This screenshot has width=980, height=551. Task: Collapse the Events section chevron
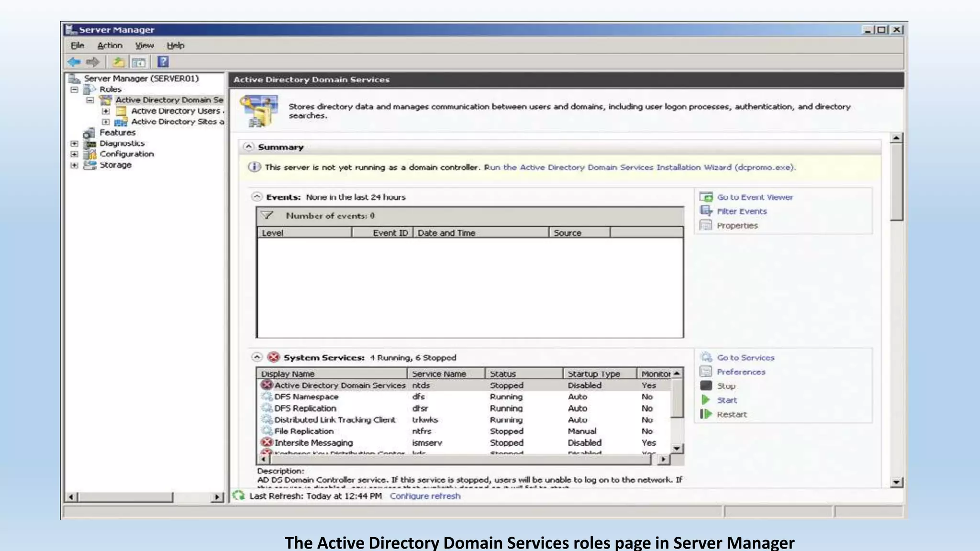coord(257,197)
